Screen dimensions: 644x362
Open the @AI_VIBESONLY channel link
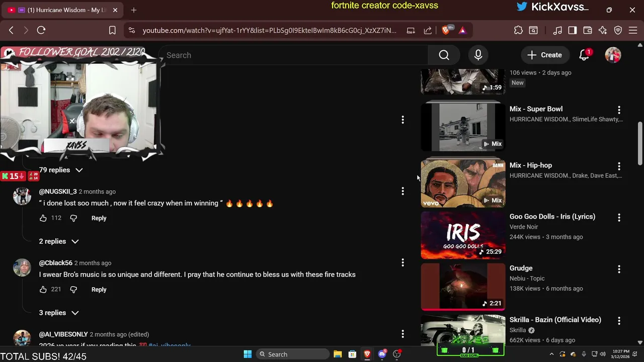point(63,334)
